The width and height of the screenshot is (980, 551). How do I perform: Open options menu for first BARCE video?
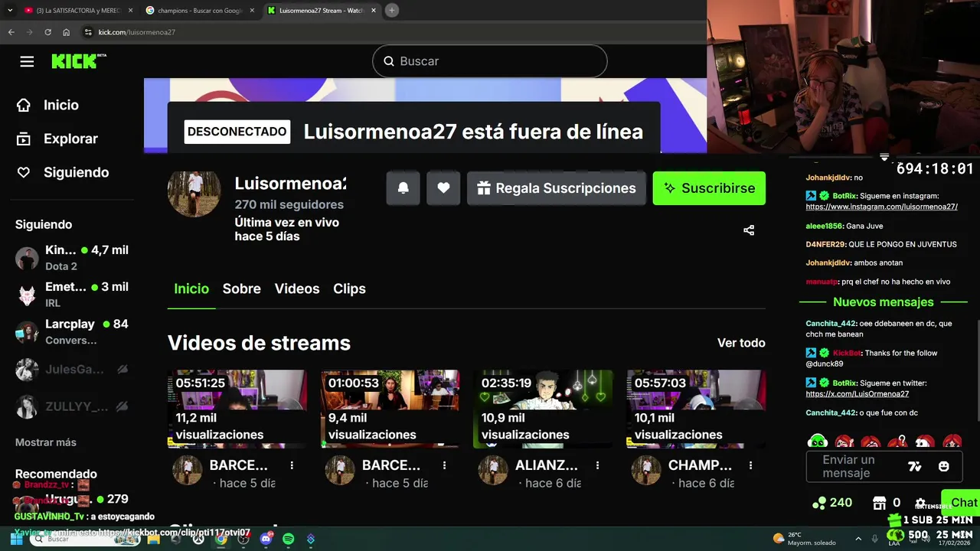[x=292, y=465]
